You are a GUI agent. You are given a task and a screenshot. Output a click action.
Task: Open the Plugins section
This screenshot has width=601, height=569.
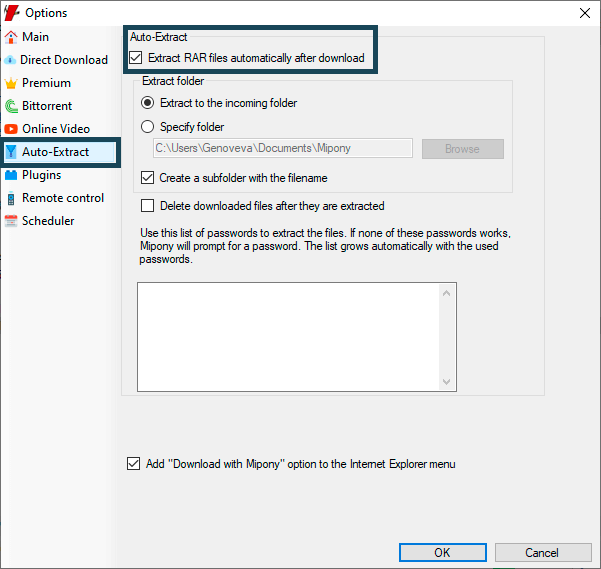point(41,175)
